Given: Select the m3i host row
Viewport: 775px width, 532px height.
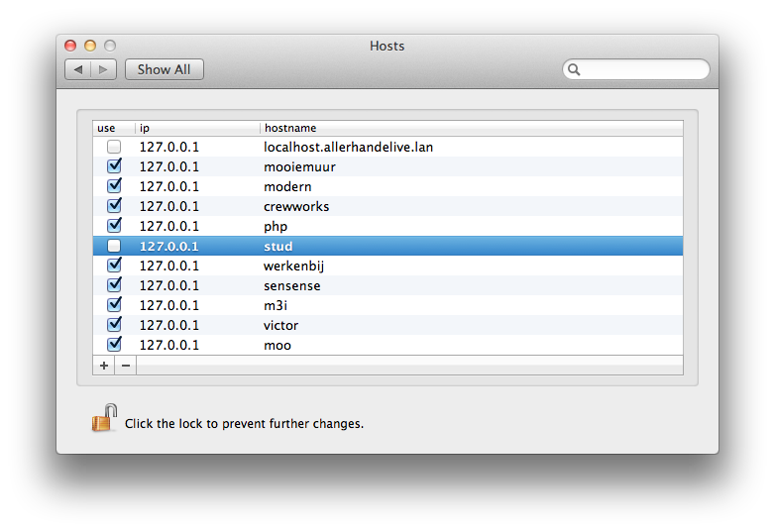Looking at the screenshot, I should pos(277,305).
